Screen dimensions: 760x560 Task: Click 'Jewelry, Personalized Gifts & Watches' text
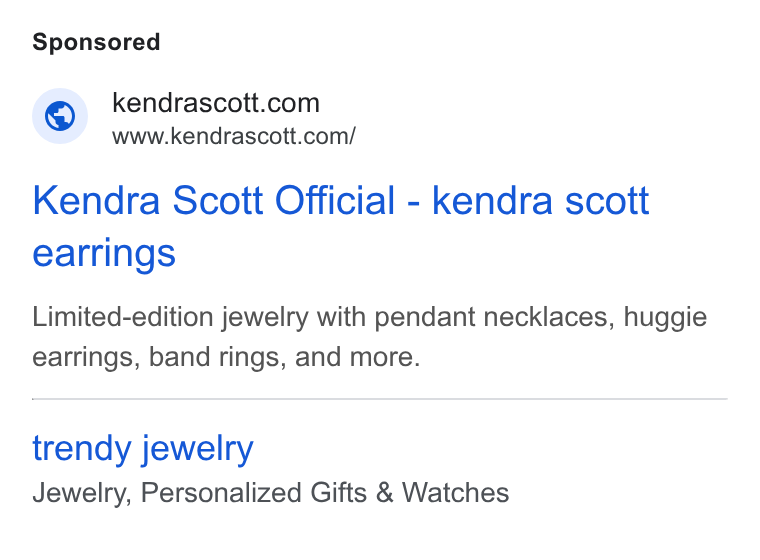[x=271, y=493]
